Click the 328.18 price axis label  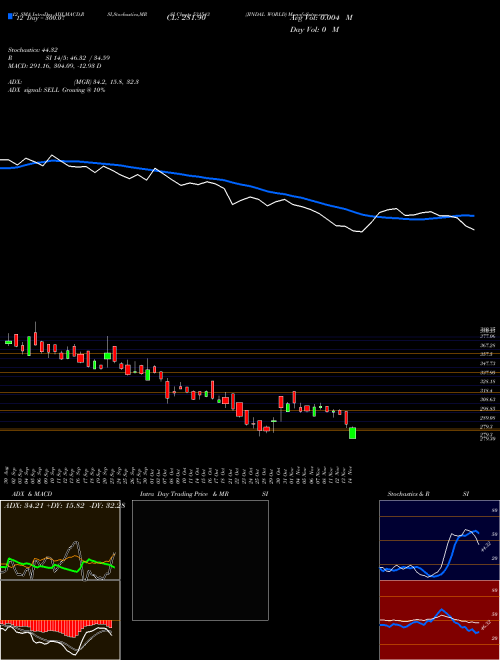tap(488, 382)
